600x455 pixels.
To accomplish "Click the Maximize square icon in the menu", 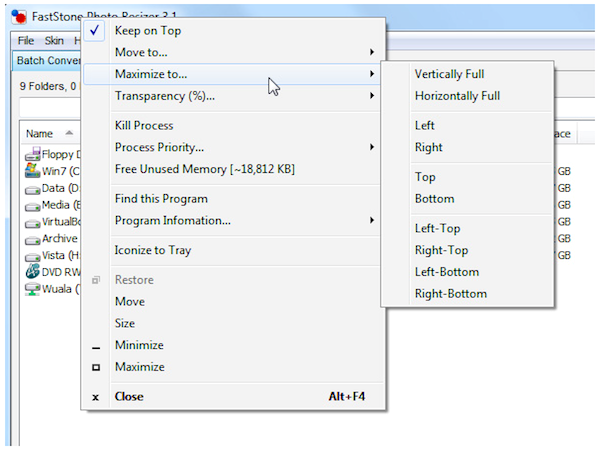I will [x=96, y=367].
